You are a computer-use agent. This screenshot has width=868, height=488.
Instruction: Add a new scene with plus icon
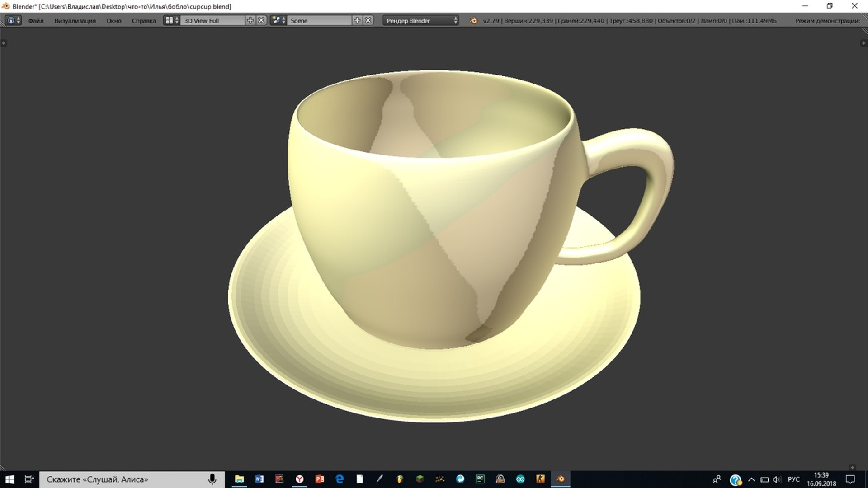click(x=357, y=20)
